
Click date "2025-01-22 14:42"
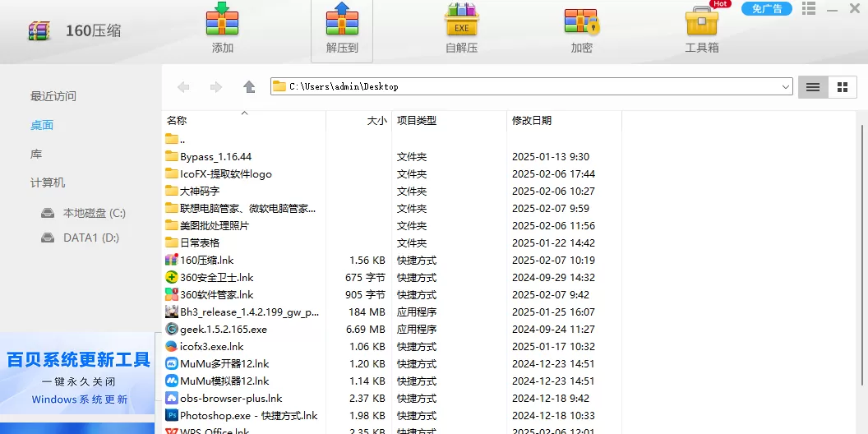pyautogui.click(x=553, y=243)
